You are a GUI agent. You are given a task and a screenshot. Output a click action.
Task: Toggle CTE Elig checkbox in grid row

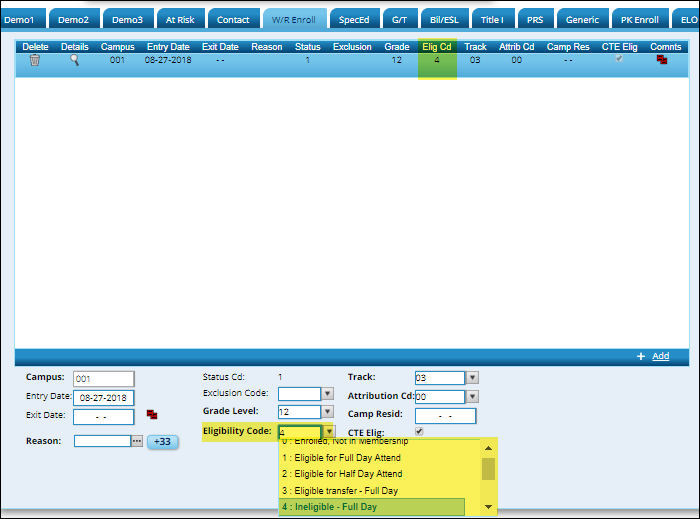click(619, 60)
